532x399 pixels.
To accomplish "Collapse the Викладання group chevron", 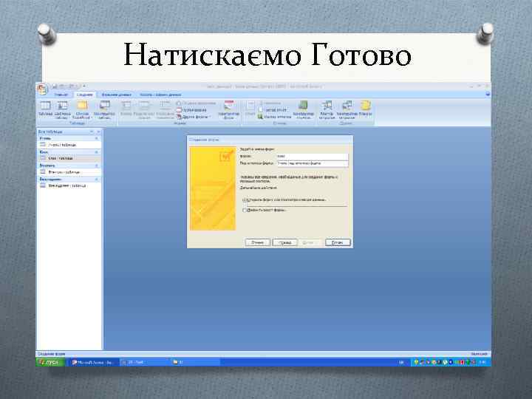I will (97, 179).
